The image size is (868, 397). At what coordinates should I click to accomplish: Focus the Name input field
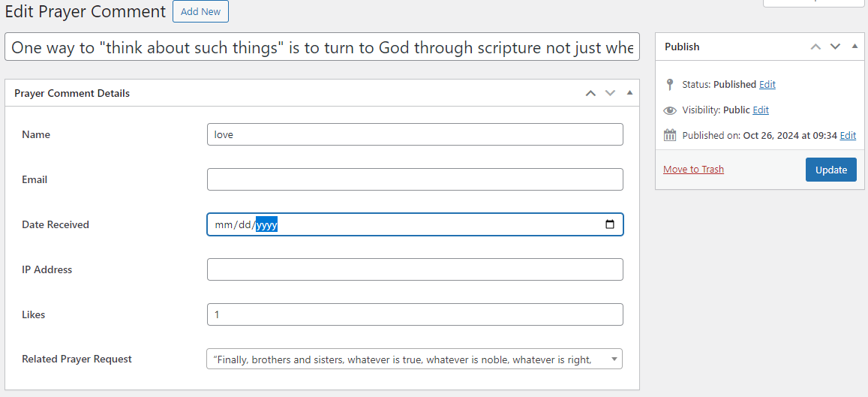coord(415,134)
